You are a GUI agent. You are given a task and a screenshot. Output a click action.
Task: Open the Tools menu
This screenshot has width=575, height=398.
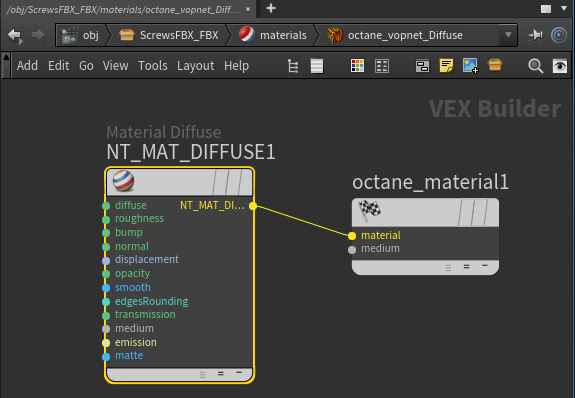pos(153,66)
